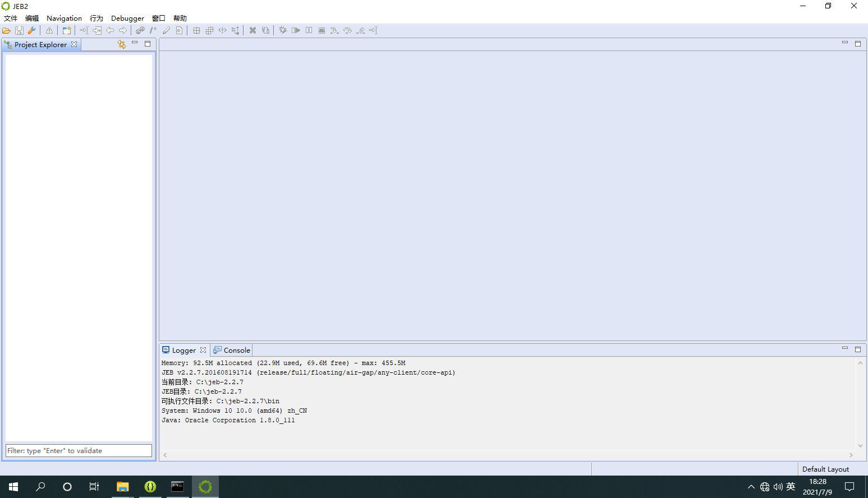Click the Save project disk icon

(x=19, y=31)
